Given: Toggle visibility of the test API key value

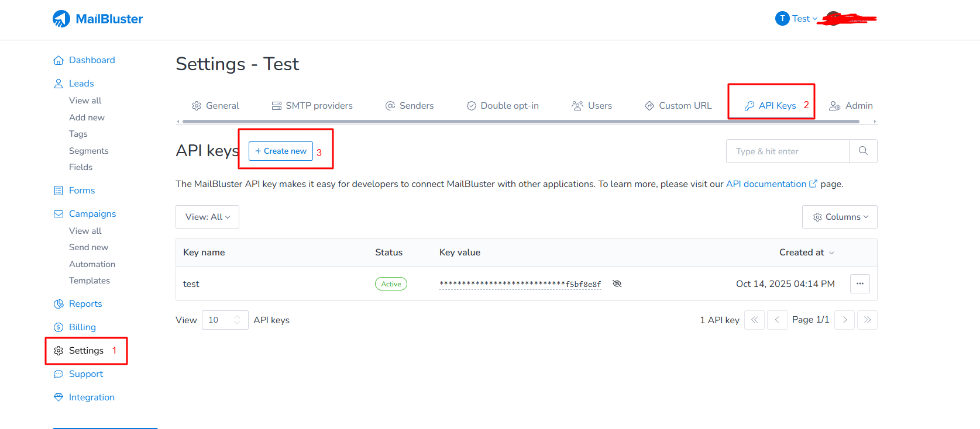Looking at the screenshot, I should click(x=617, y=283).
